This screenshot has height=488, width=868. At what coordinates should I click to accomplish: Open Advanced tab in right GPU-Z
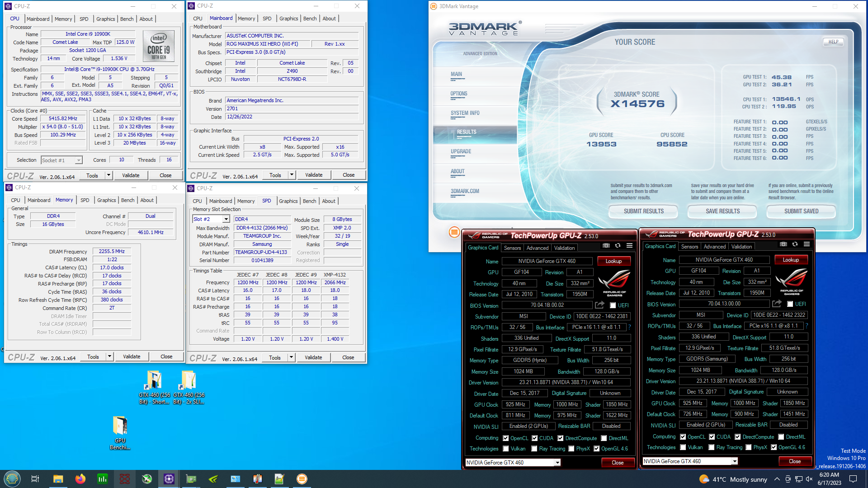pyautogui.click(x=714, y=246)
